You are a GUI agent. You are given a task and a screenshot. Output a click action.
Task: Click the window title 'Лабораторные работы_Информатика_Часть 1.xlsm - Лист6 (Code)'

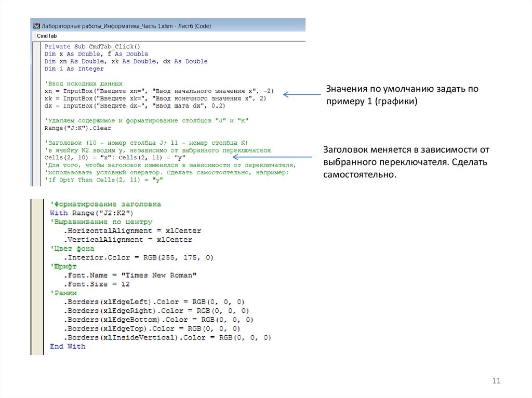coord(126,26)
